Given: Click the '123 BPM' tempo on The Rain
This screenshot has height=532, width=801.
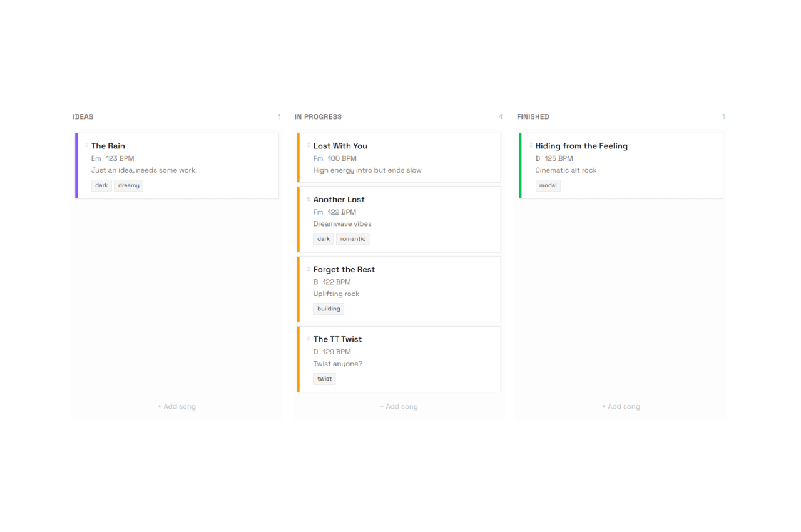Looking at the screenshot, I should pyautogui.click(x=120, y=158).
